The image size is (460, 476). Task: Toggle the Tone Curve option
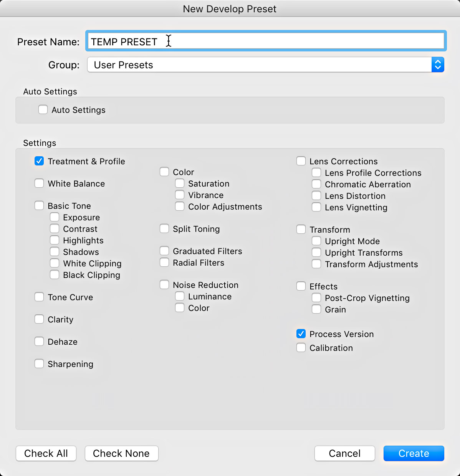click(x=39, y=297)
